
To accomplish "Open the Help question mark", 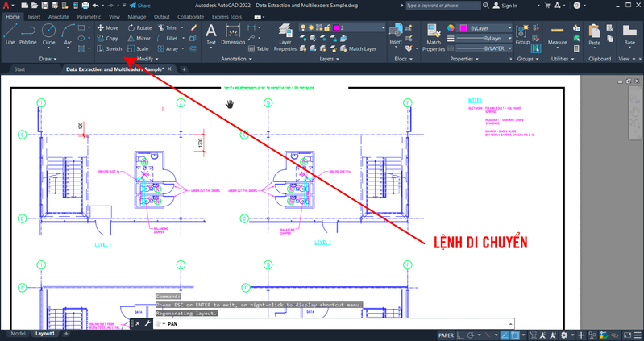I will click(x=577, y=6).
